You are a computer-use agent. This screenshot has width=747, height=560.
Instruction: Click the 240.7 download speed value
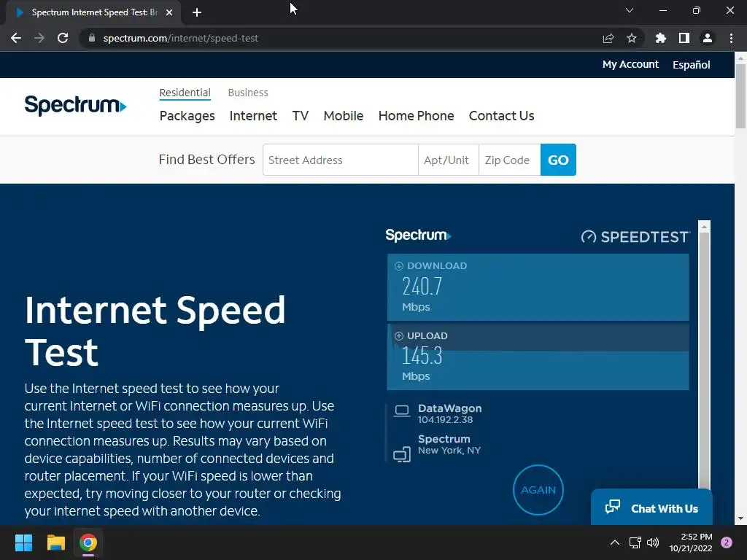pos(422,286)
